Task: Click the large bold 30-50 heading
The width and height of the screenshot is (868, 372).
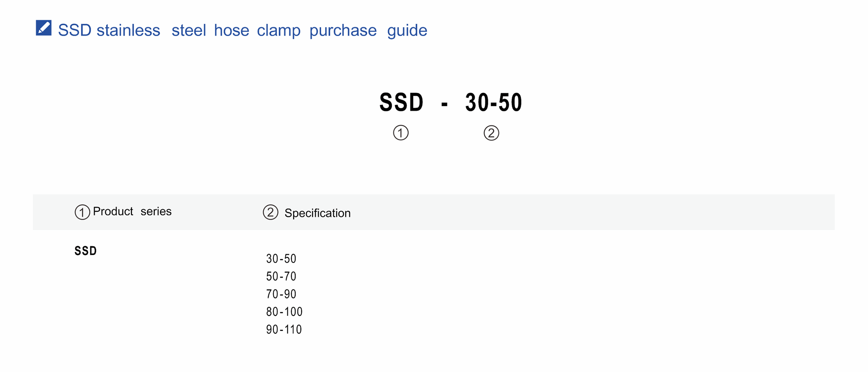Action: point(494,102)
